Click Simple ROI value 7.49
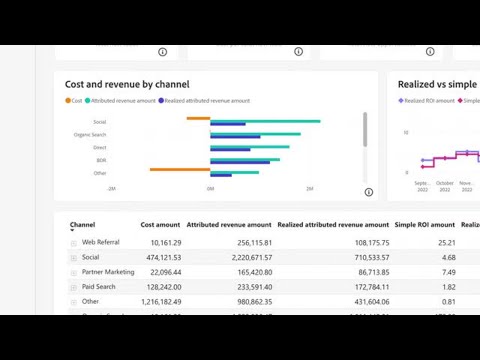 [x=449, y=272]
